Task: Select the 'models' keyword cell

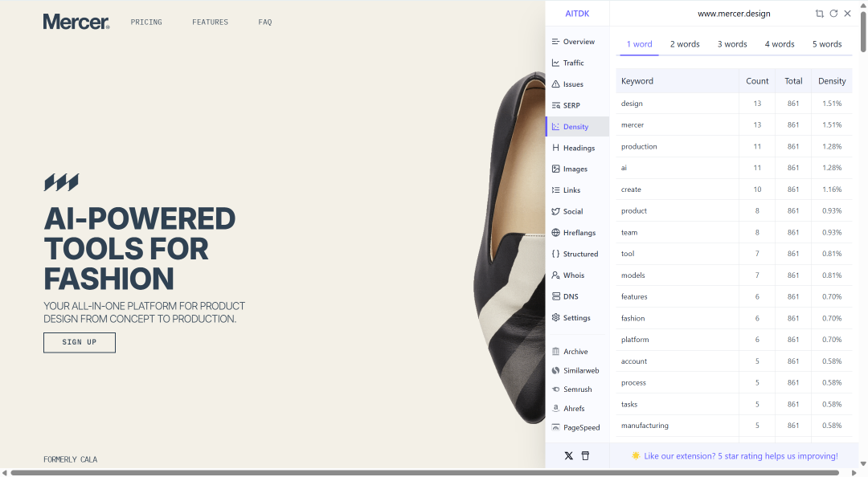Action: [678, 275]
